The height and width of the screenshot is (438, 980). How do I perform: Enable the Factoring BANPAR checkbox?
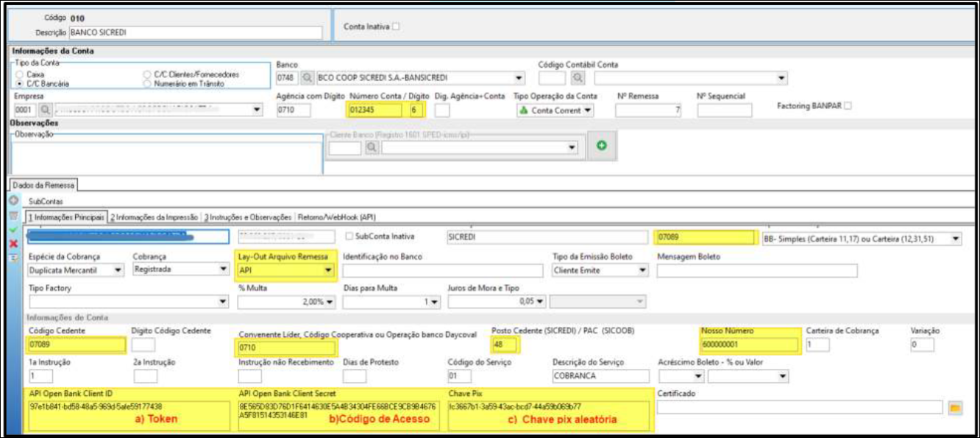tap(848, 106)
